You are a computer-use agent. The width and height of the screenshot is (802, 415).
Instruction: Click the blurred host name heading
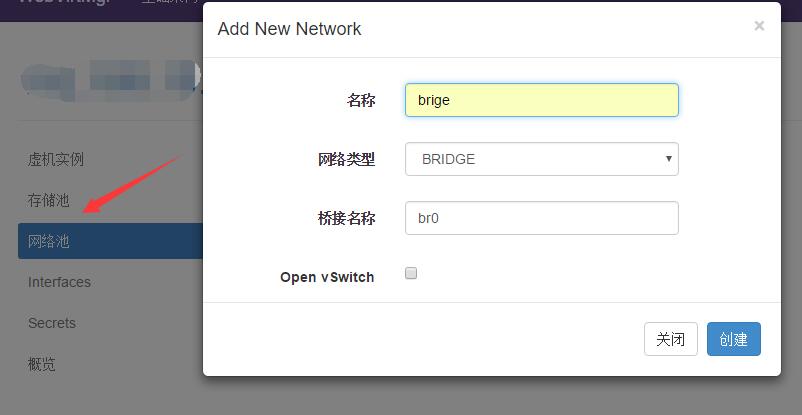pos(110,78)
